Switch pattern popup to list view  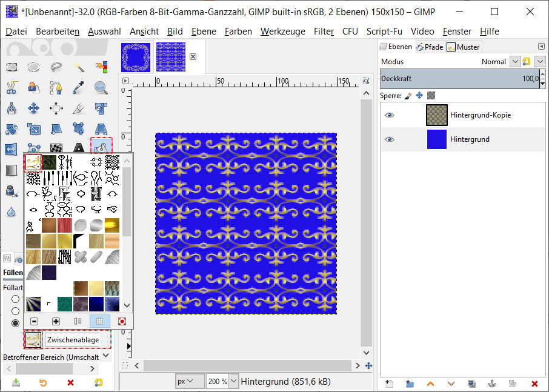coord(78,321)
